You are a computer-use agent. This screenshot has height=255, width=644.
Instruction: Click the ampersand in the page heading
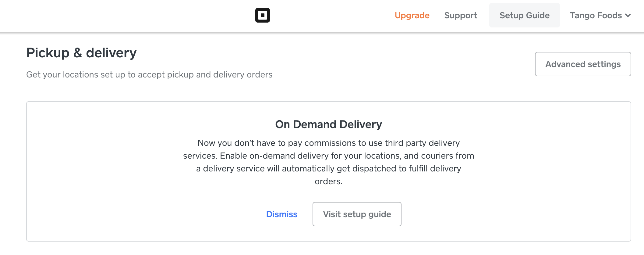coord(78,53)
